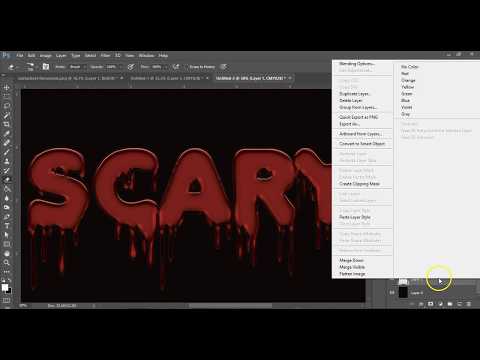This screenshot has height=360, width=480.
Task: Select the Quick Selection wand tool
Action: 6,115
